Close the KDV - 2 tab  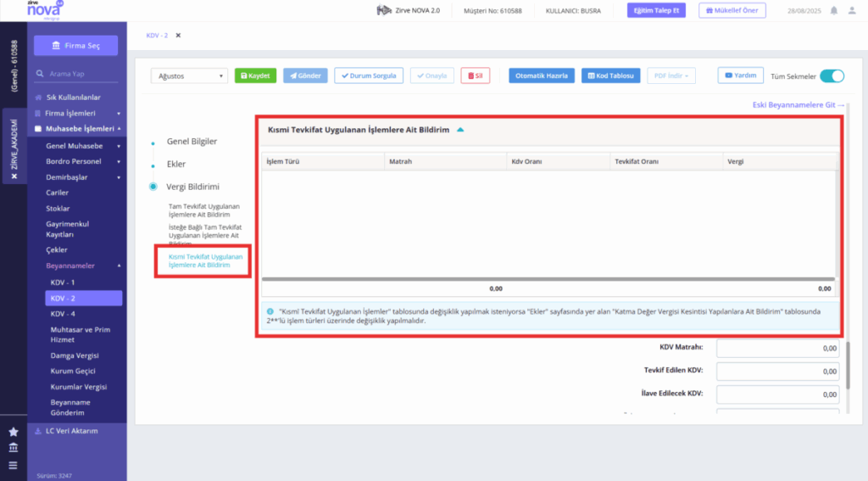click(178, 36)
